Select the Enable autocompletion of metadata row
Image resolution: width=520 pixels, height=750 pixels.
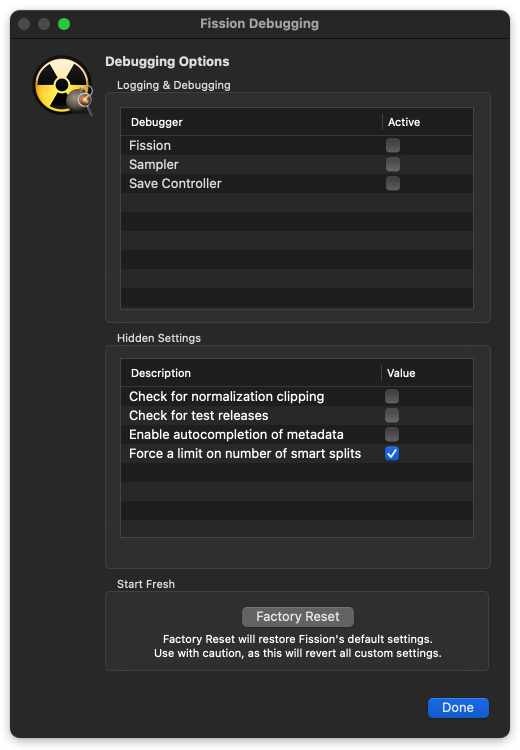coord(297,435)
